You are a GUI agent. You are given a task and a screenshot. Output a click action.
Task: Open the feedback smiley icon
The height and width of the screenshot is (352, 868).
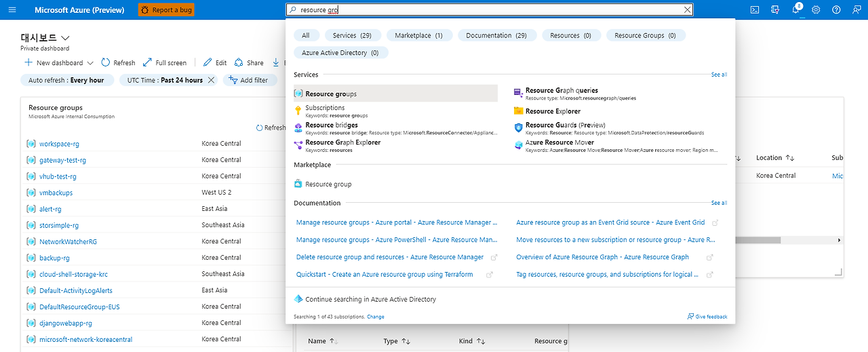tap(856, 10)
